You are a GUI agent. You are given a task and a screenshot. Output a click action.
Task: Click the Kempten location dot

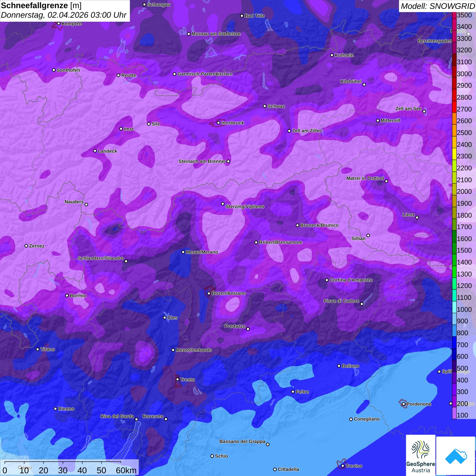[58, 23]
